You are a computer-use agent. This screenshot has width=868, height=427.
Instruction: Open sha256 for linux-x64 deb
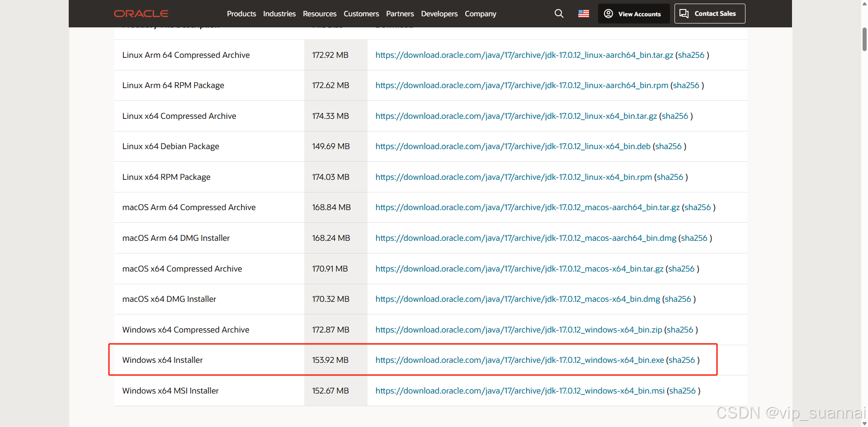click(669, 146)
